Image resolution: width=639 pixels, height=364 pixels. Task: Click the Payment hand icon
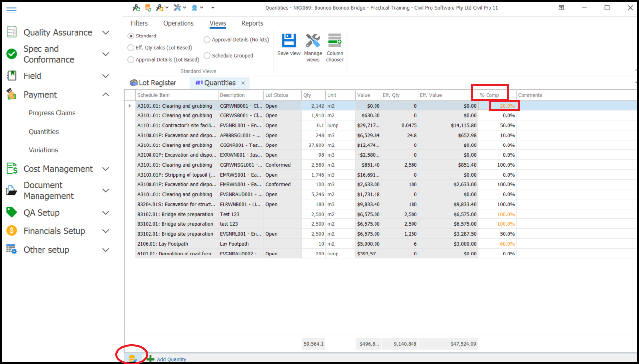pos(12,94)
